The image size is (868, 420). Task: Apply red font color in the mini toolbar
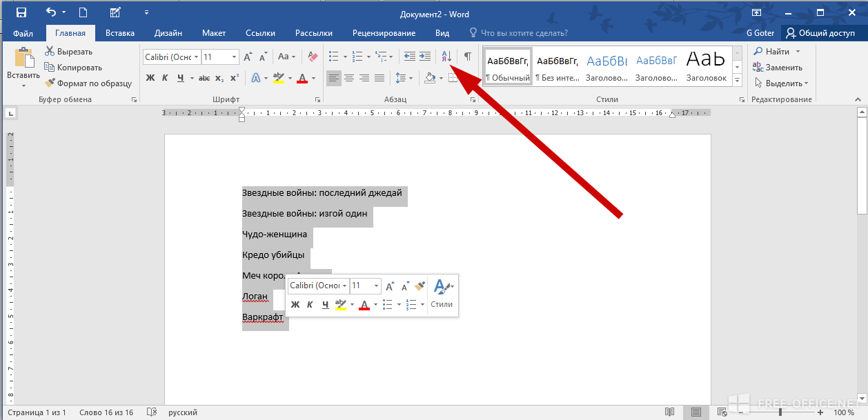(364, 304)
